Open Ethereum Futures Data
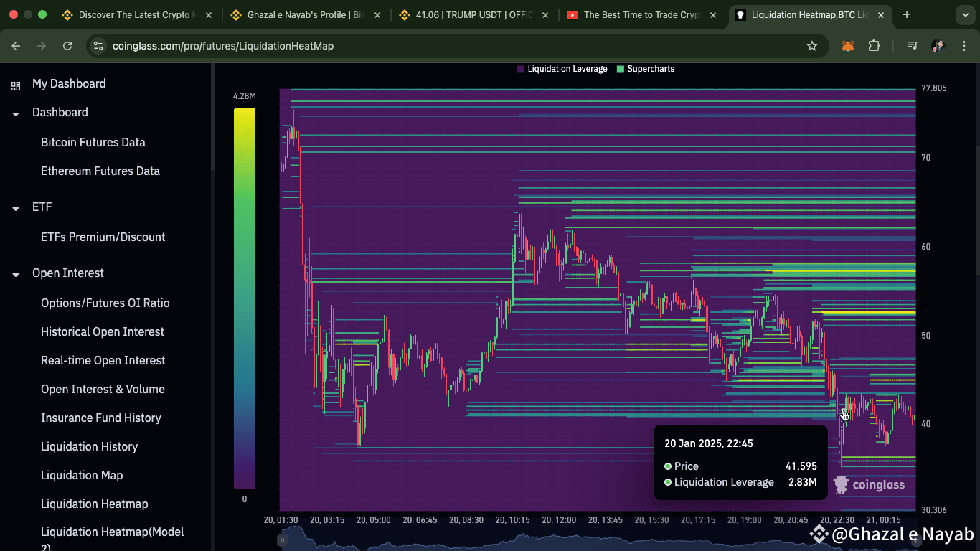980x551 pixels. point(100,171)
